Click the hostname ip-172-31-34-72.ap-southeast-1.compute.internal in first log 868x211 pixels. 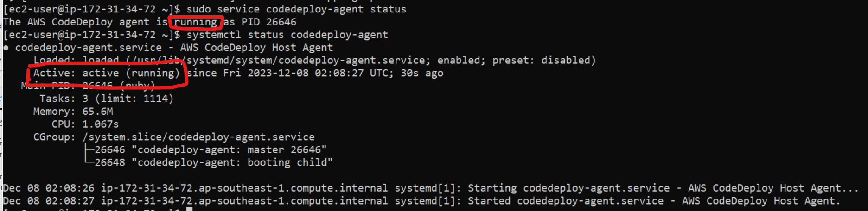click(x=244, y=188)
